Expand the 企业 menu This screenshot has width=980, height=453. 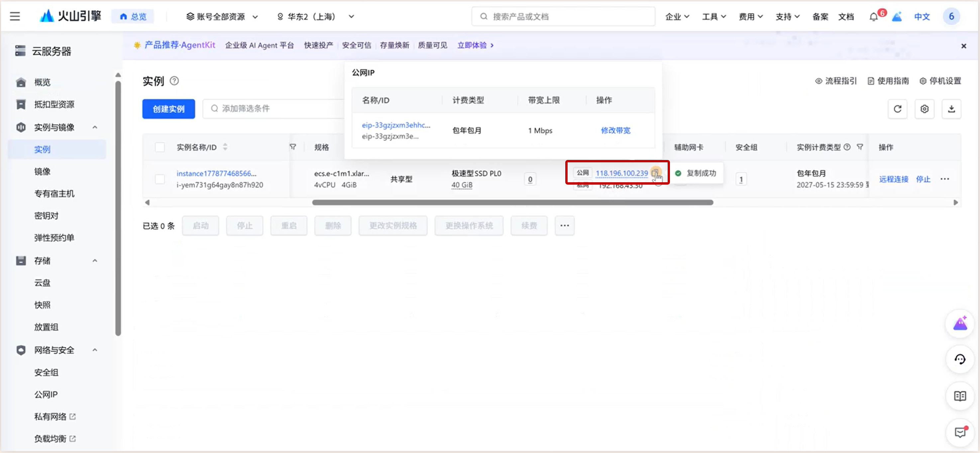point(677,17)
